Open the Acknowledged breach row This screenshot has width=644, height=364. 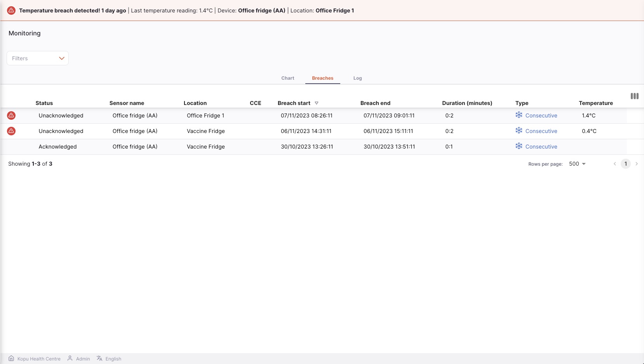[313, 147]
